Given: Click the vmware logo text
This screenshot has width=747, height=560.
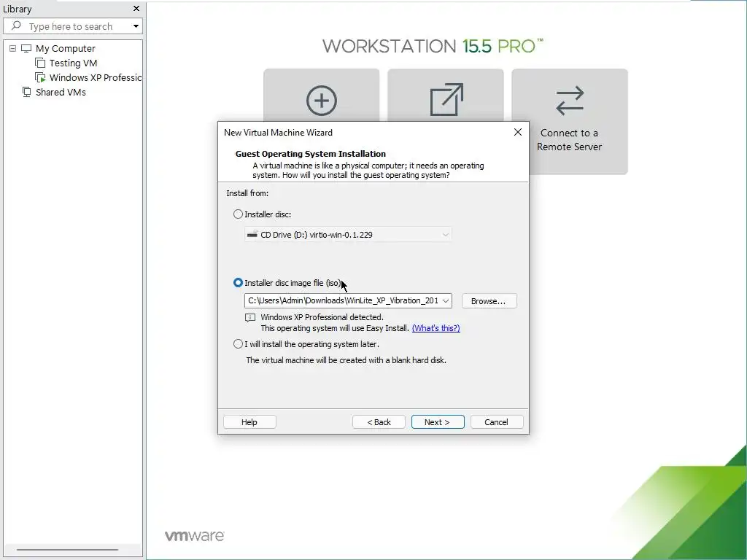Looking at the screenshot, I should click(194, 536).
